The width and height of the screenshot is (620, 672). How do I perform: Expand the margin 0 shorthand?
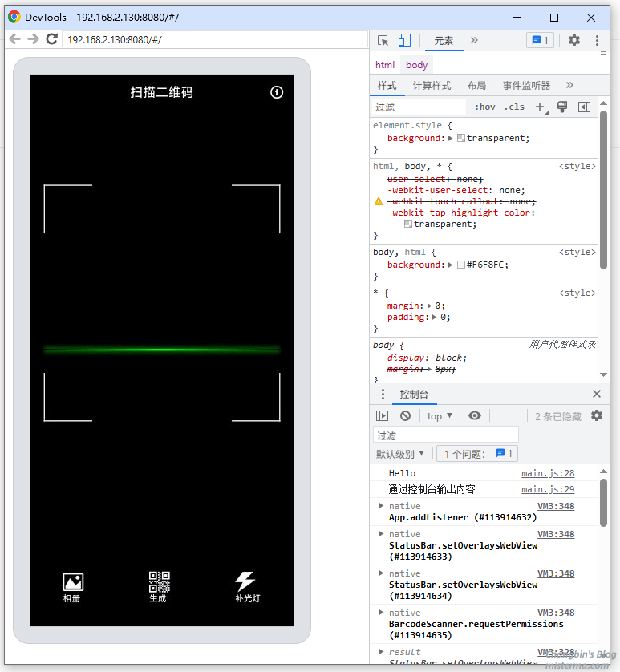[x=429, y=306]
